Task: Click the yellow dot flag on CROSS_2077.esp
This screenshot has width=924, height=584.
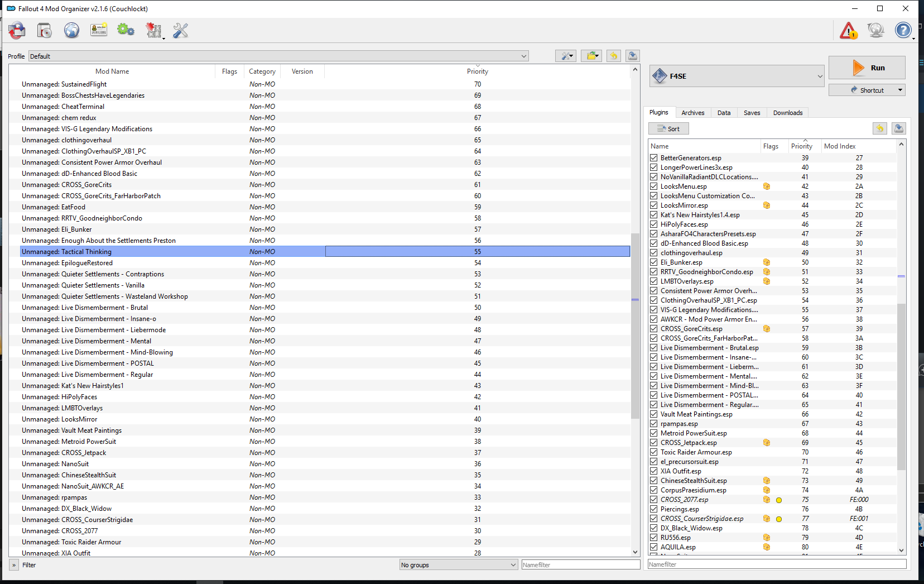Action: (x=779, y=500)
